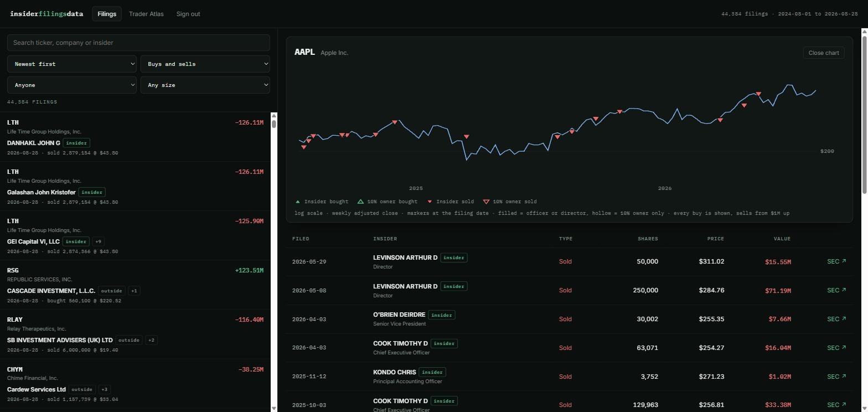Open SEC link for Kondo Chris filing
Viewport: 868px width, 412px height.
[836, 377]
